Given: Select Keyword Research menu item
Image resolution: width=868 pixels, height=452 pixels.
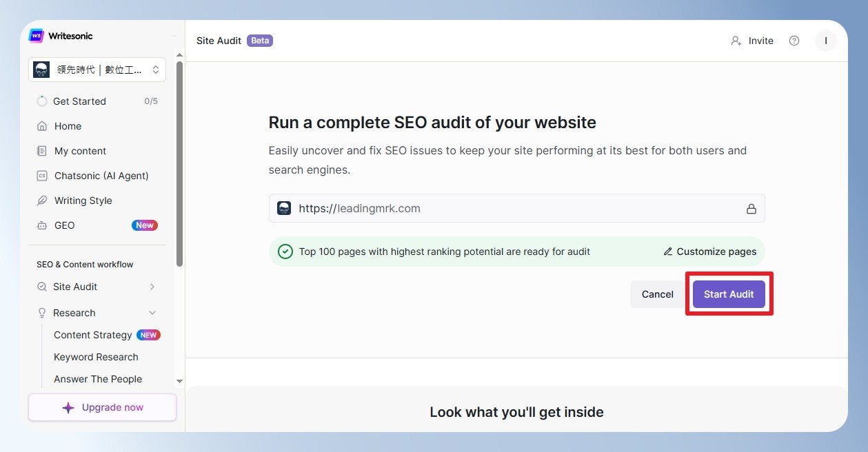Looking at the screenshot, I should click(96, 357).
